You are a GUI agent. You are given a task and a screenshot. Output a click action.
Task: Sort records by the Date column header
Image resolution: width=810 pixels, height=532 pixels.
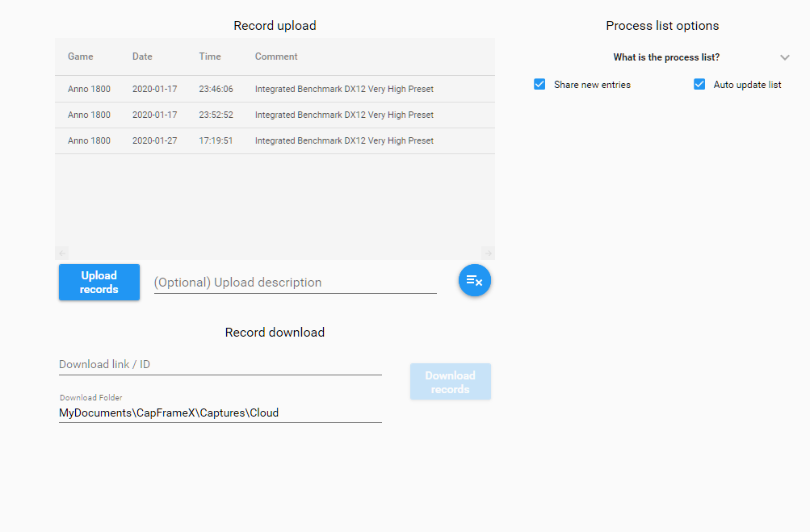point(142,57)
